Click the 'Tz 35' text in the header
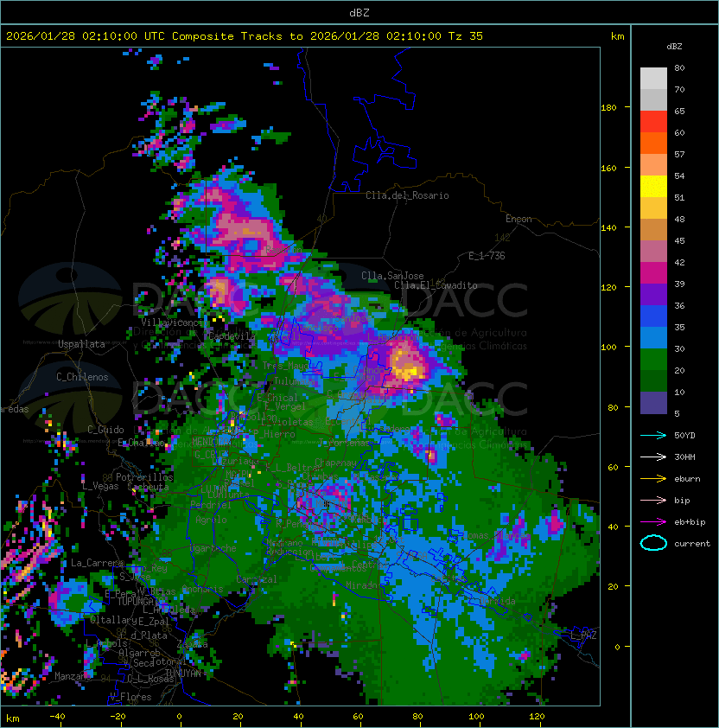Screen dimensions: 719x728 pyautogui.click(x=466, y=36)
